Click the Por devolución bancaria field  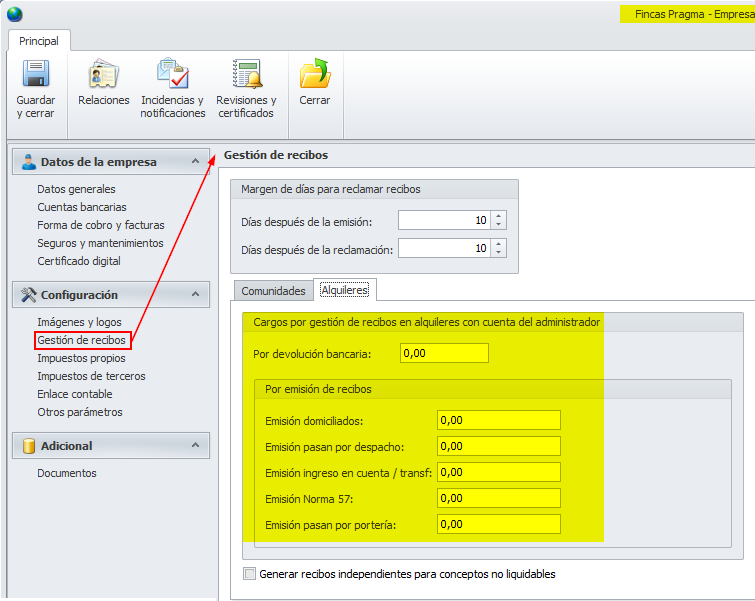444,353
